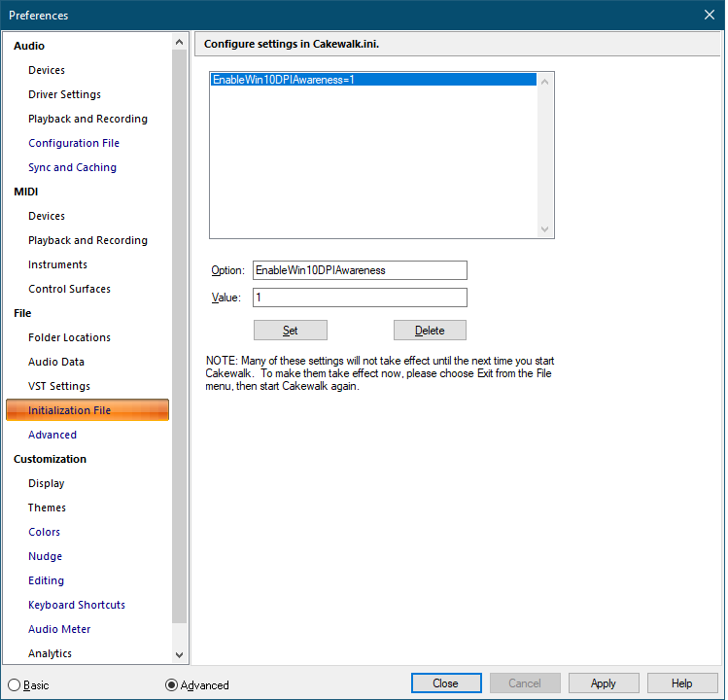Click the MIDI category heading
728x700 pixels.
(x=25, y=192)
